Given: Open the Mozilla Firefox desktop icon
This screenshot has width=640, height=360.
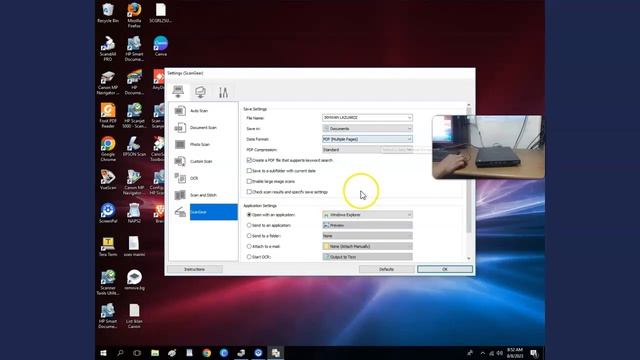Looking at the screenshot, I should coord(134,15).
